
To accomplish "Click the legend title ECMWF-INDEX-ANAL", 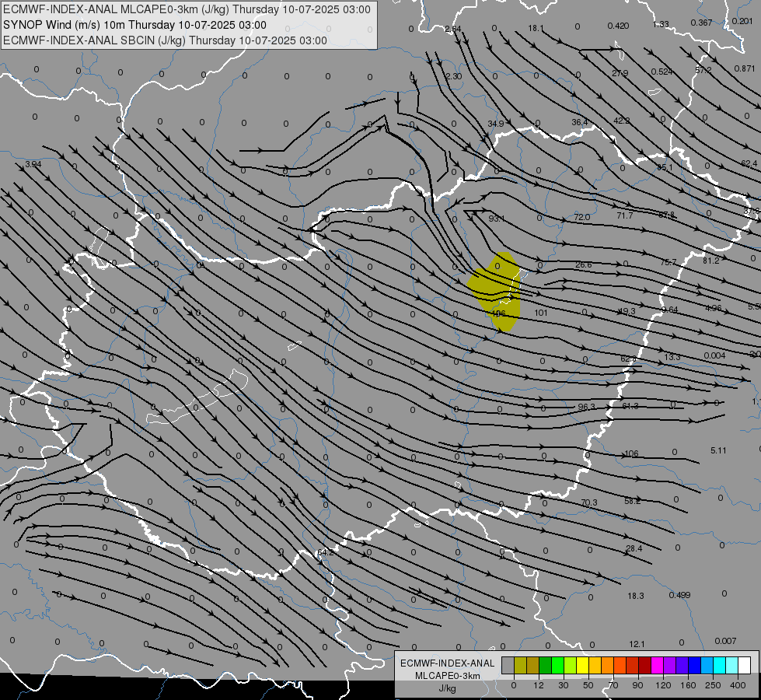I will coord(447,663).
